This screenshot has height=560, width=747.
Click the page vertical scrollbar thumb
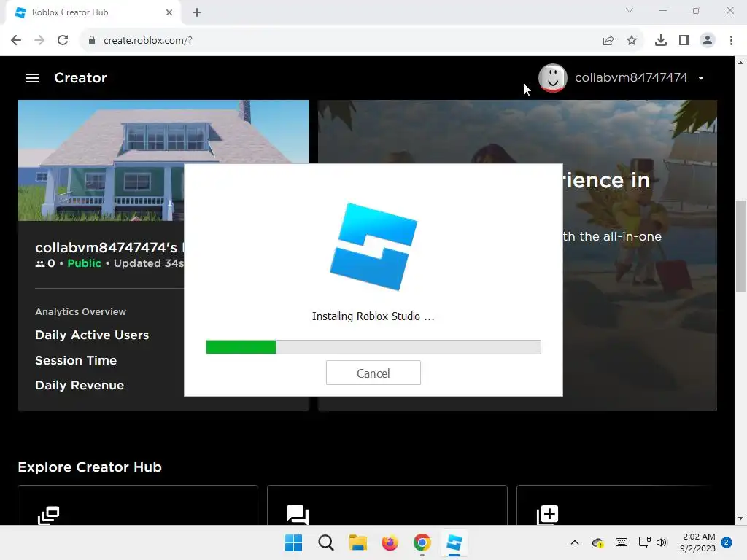[x=740, y=246]
